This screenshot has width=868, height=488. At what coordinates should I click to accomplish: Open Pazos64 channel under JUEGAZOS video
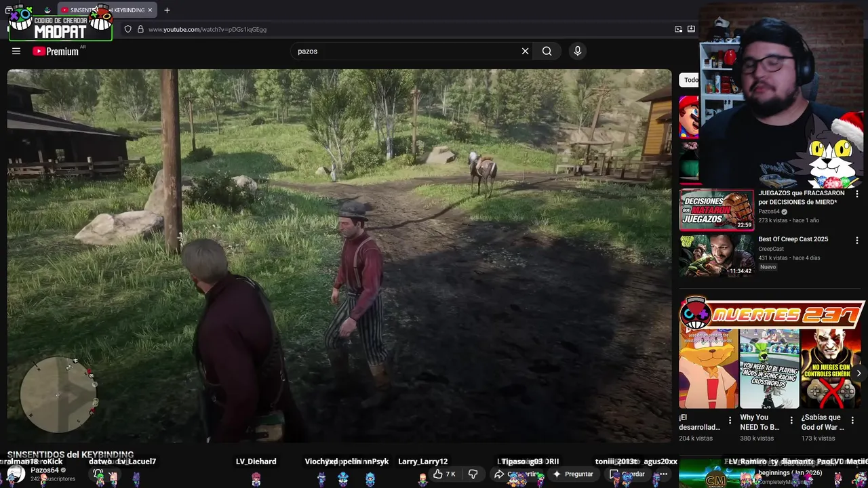[769, 211]
